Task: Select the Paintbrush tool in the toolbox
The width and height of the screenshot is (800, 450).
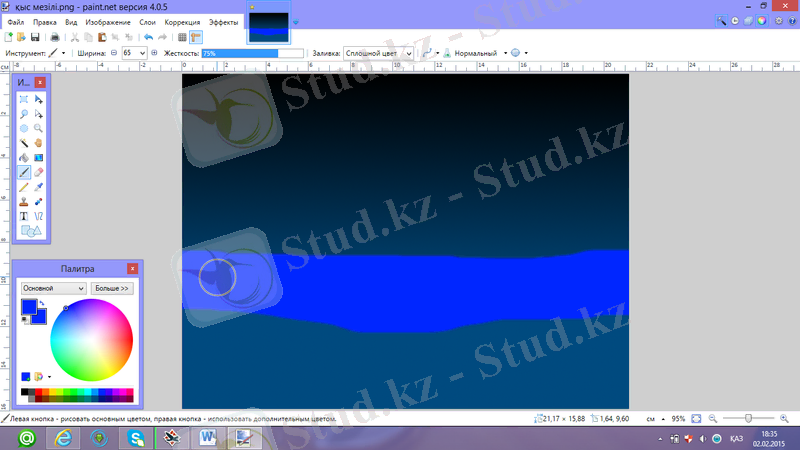Action: click(24, 171)
